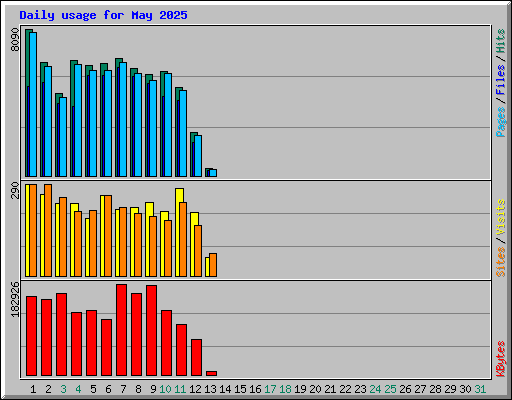Click day label 1 on x-axis
The height and width of the screenshot is (400, 512).
point(33,389)
